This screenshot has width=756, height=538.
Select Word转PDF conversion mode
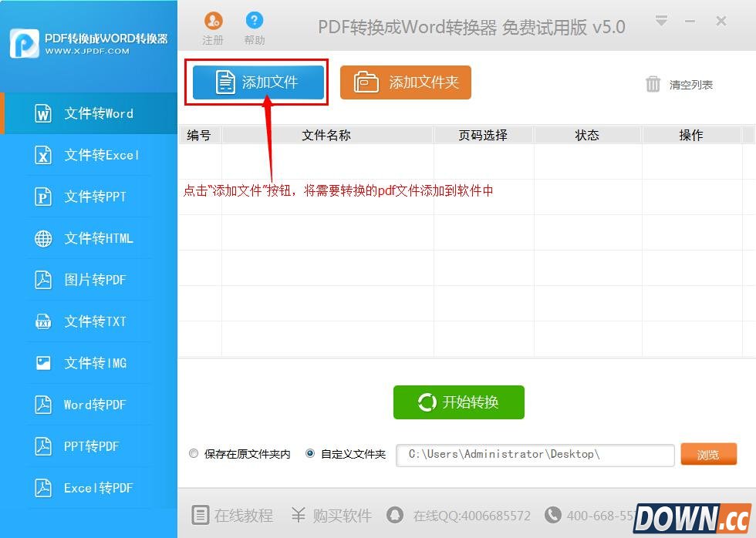(x=89, y=405)
